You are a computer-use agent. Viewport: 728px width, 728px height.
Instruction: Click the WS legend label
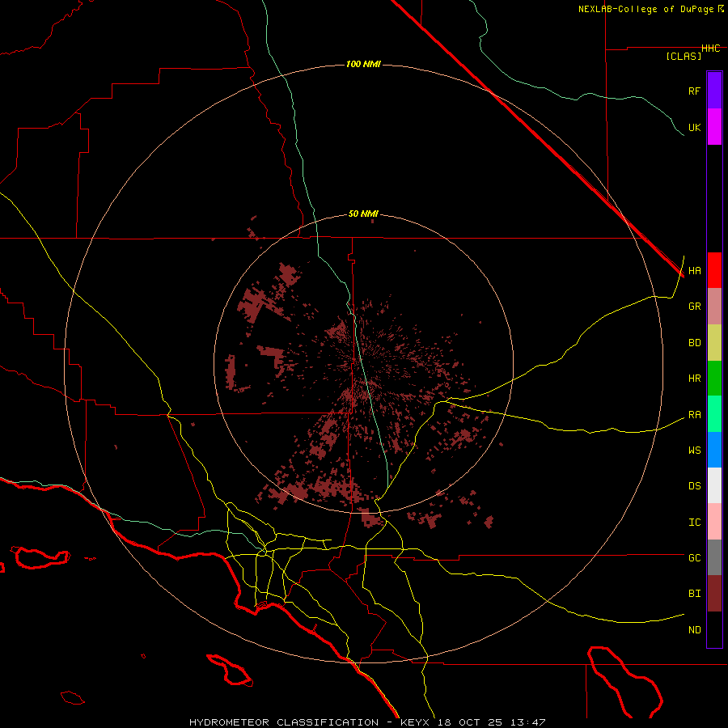694,451
